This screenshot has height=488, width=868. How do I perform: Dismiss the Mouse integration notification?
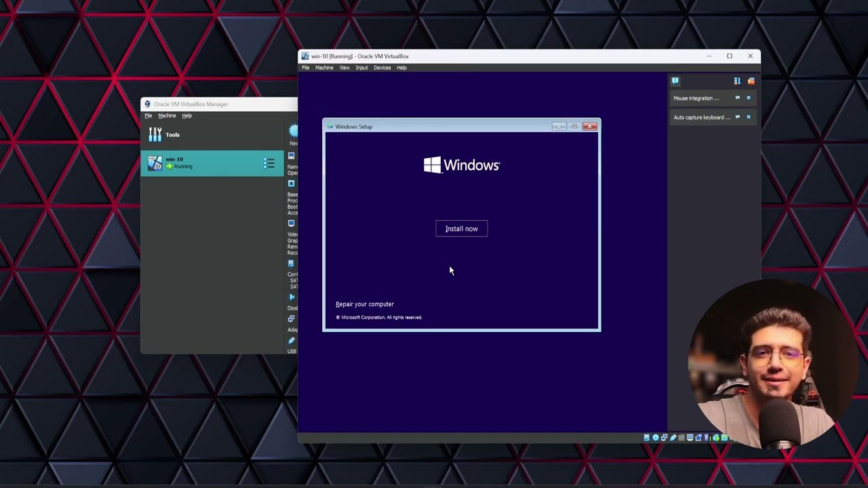(x=749, y=98)
